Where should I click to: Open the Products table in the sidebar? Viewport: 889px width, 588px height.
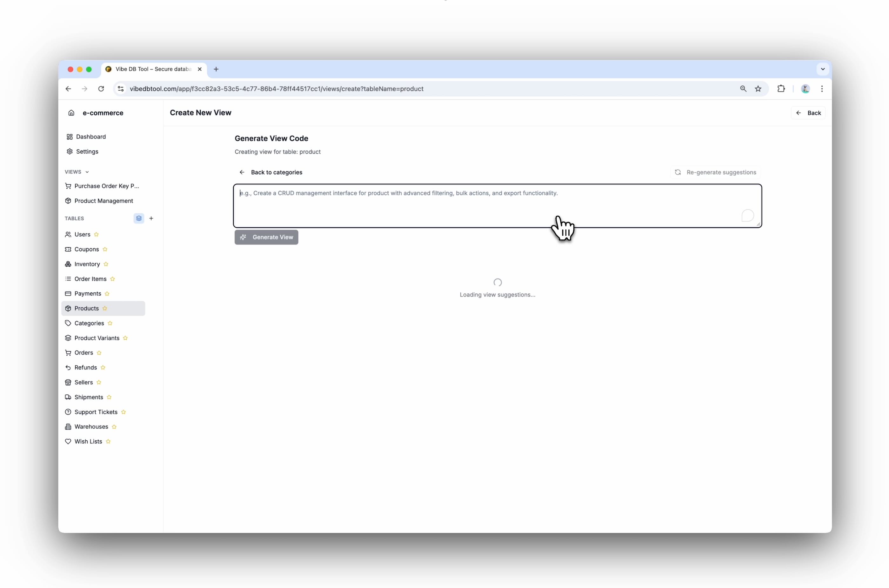coord(87,308)
